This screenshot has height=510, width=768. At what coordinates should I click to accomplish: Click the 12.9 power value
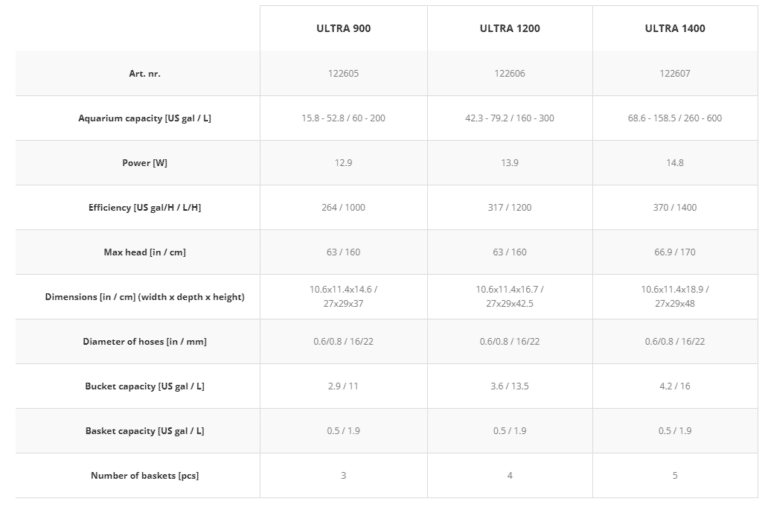343,163
